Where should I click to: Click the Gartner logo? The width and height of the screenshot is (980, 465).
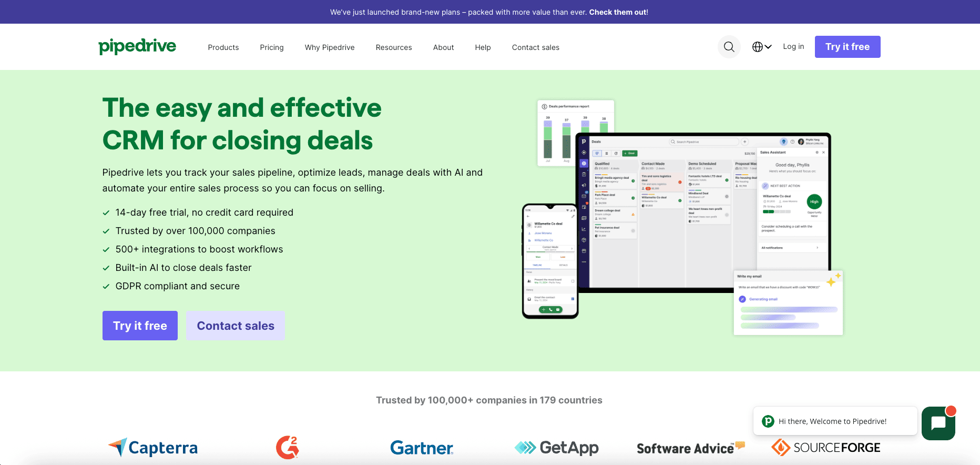(421, 448)
